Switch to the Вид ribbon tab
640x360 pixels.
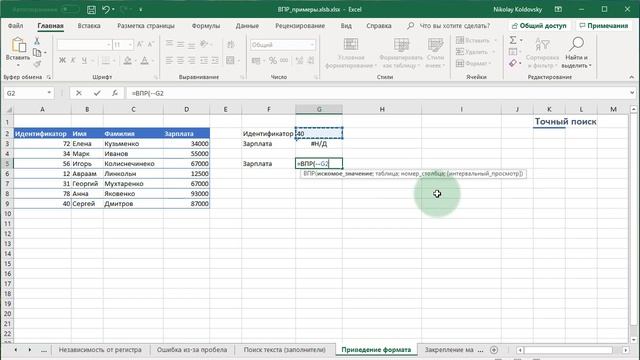click(346, 26)
